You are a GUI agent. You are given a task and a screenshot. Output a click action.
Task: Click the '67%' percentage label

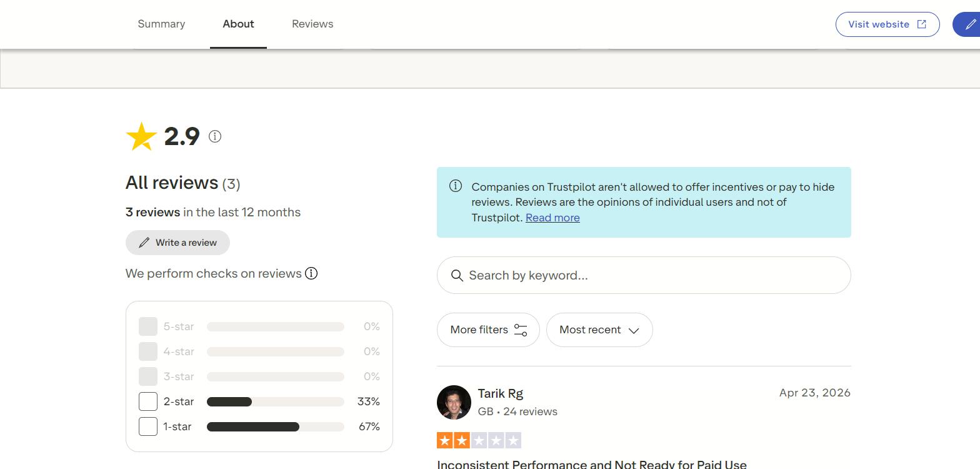tap(369, 426)
